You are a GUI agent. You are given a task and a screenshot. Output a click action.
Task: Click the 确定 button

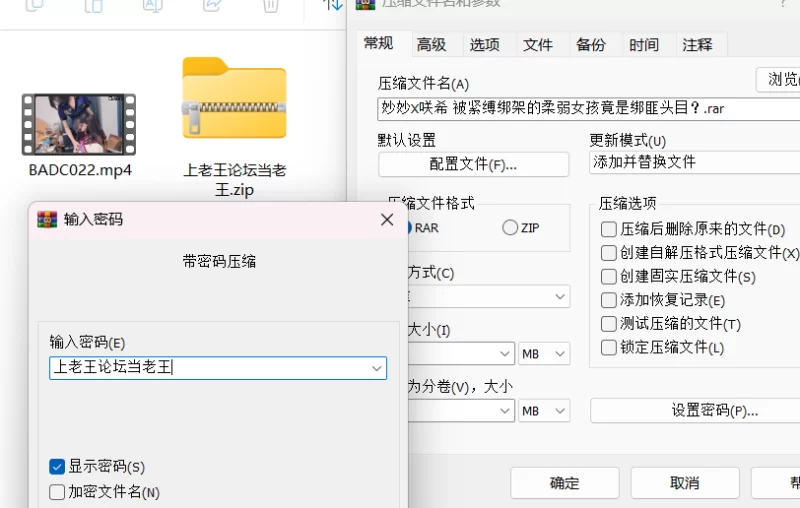click(565, 482)
